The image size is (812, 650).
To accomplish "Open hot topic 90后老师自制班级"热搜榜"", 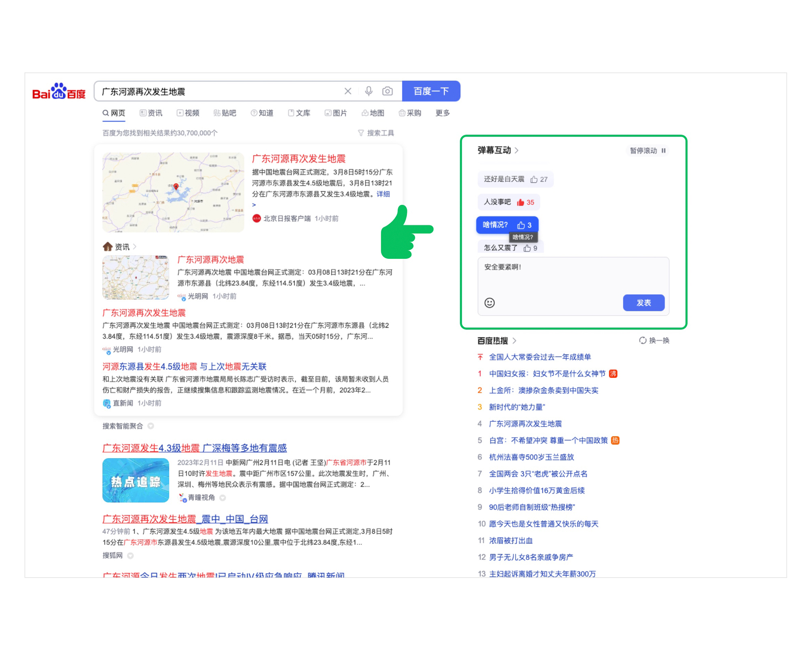I will point(531,507).
